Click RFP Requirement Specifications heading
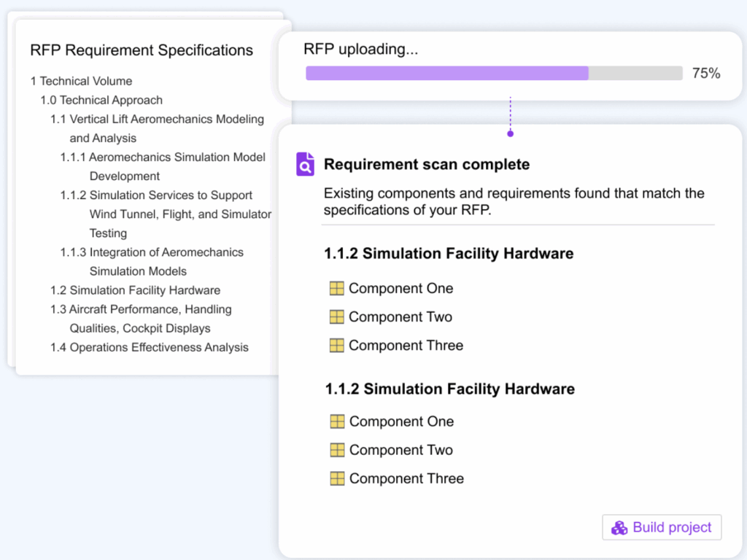Screen dimensions: 747x560 click(142, 50)
